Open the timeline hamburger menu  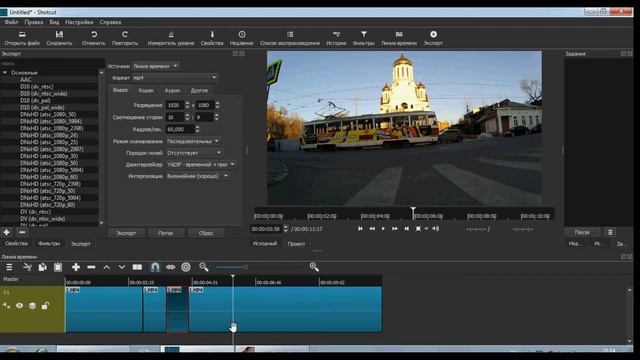coord(9,267)
